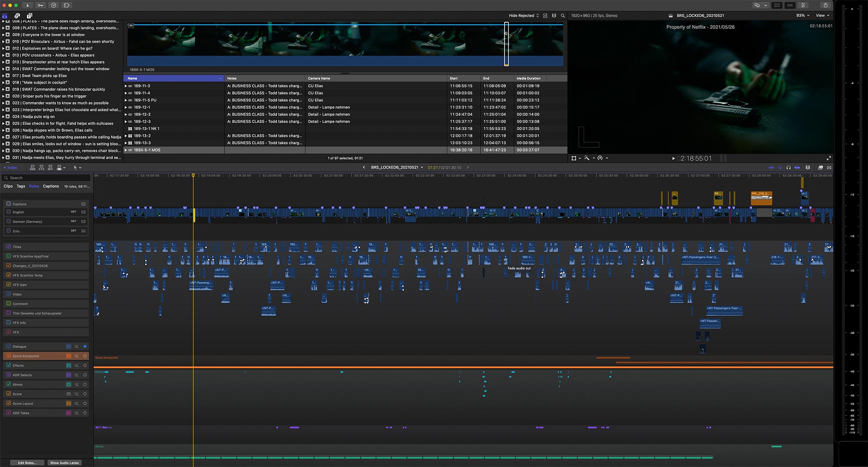Viewport: 868px width, 467px height.
Task: Open the Keyword Editor key icon
Action: point(41,5)
